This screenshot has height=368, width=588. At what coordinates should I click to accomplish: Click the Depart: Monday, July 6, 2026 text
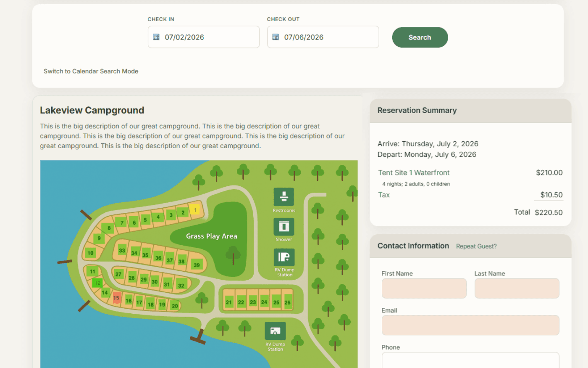[x=427, y=154]
